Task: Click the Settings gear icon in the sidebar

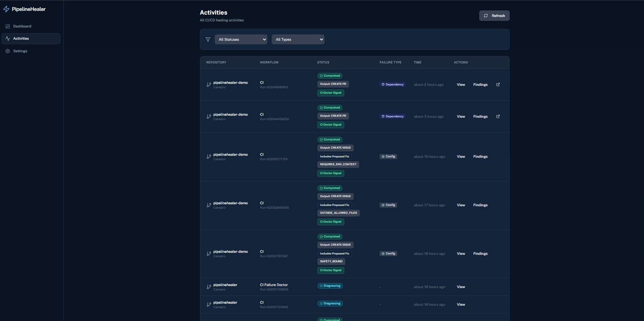Action: pyautogui.click(x=7, y=51)
